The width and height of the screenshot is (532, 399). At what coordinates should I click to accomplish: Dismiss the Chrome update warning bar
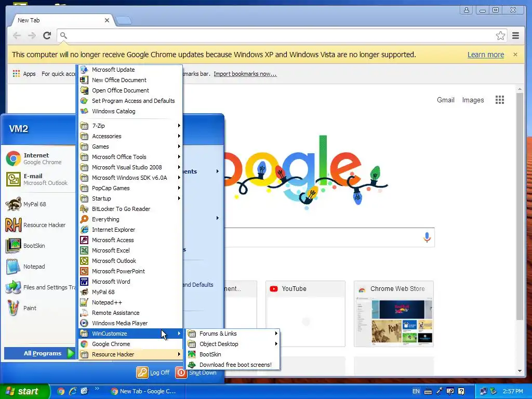(x=515, y=55)
